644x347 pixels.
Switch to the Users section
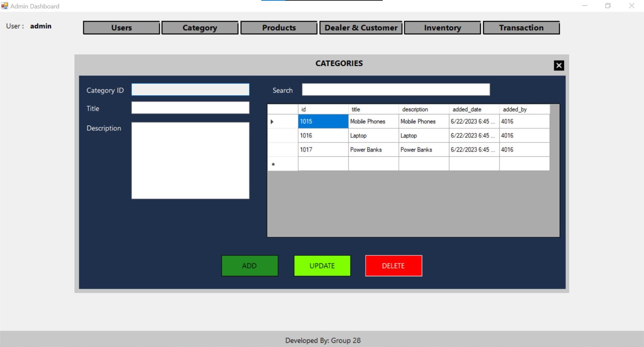[121, 28]
